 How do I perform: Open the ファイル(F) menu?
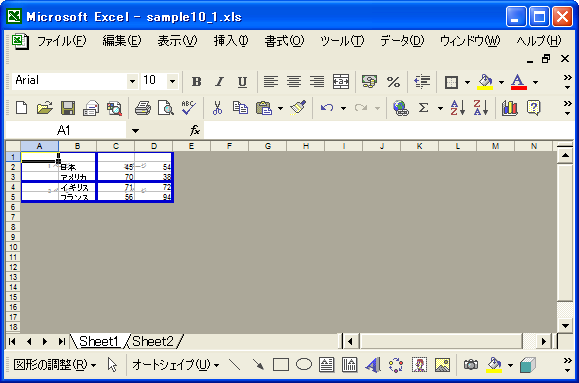[x=62, y=41]
